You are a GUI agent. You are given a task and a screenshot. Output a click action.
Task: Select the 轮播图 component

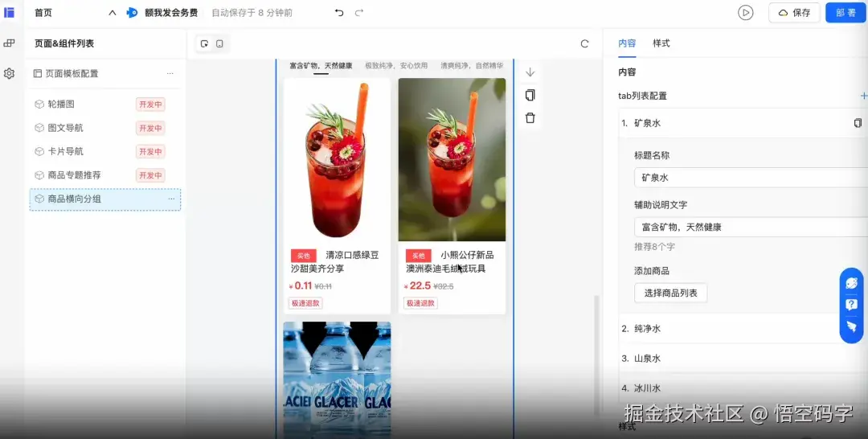click(x=61, y=104)
